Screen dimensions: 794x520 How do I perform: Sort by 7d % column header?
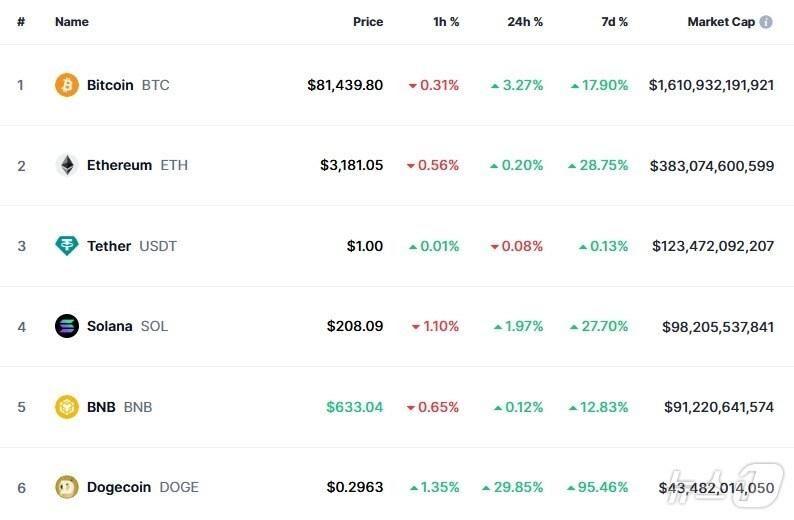click(x=614, y=22)
